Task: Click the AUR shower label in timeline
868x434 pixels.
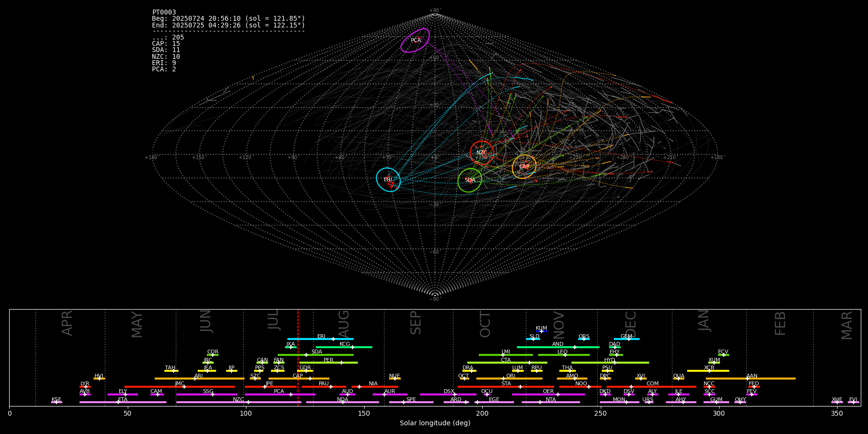Action: pos(390,392)
